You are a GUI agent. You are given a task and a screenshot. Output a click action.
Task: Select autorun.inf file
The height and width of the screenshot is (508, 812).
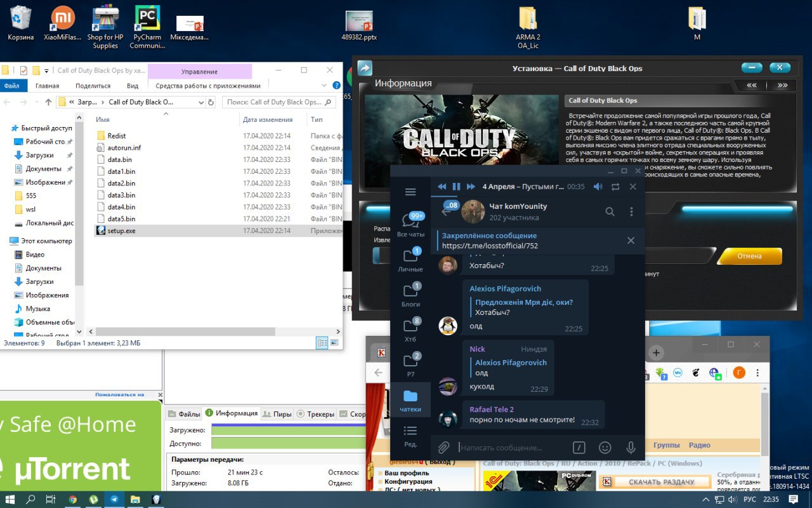(124, 147)
